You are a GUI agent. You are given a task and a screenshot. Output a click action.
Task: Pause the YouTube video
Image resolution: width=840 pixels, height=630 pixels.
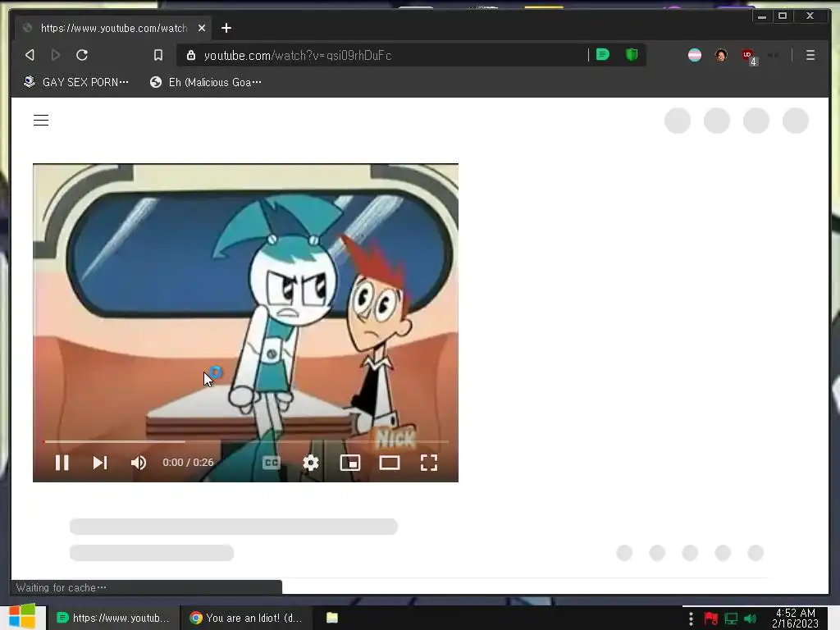62,463
